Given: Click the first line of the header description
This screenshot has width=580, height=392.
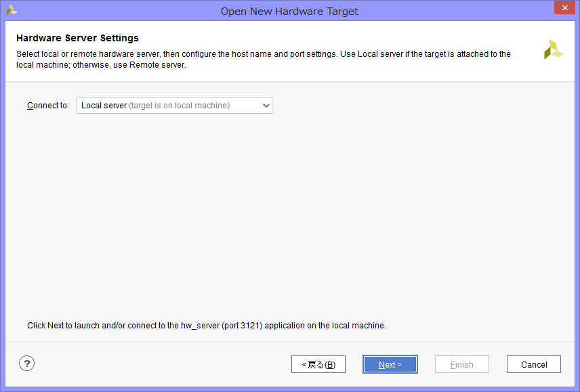Looking at the screenshot, I should pos(263,54).
